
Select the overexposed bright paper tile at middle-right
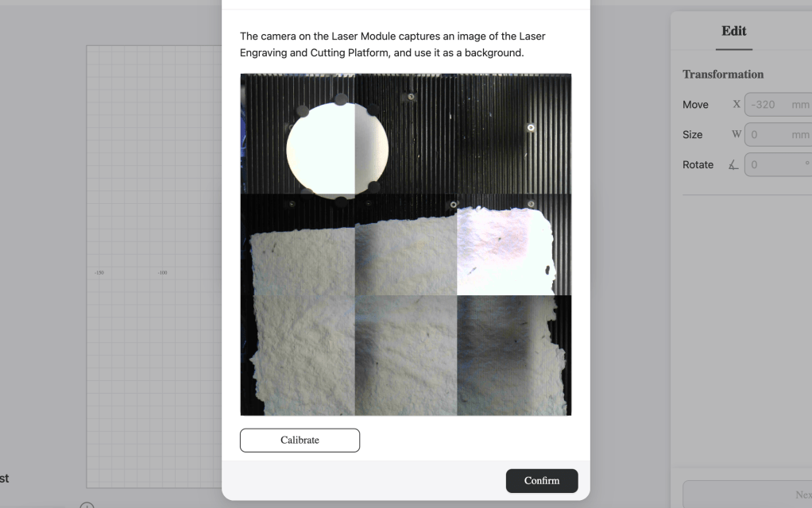pos(514,244)
